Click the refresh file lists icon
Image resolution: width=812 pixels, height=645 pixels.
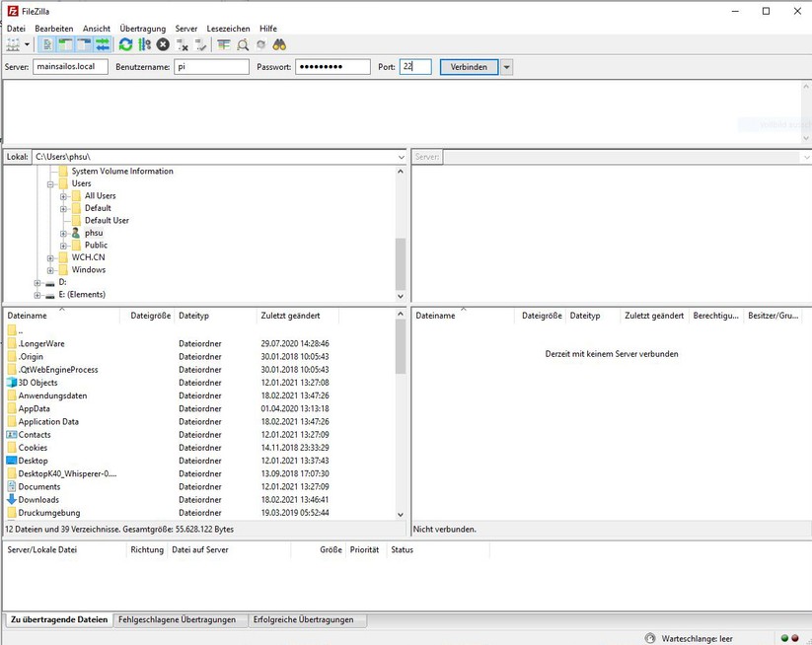(125, 44)
